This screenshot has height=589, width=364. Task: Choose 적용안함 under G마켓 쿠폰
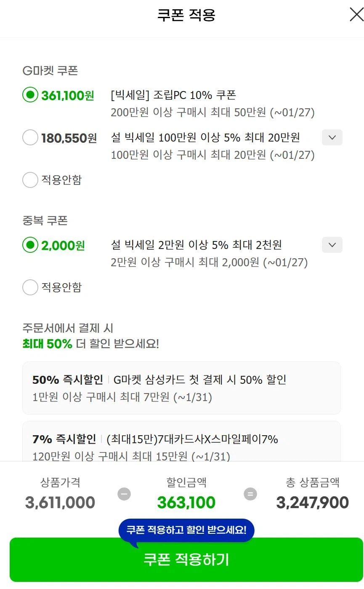30,180
